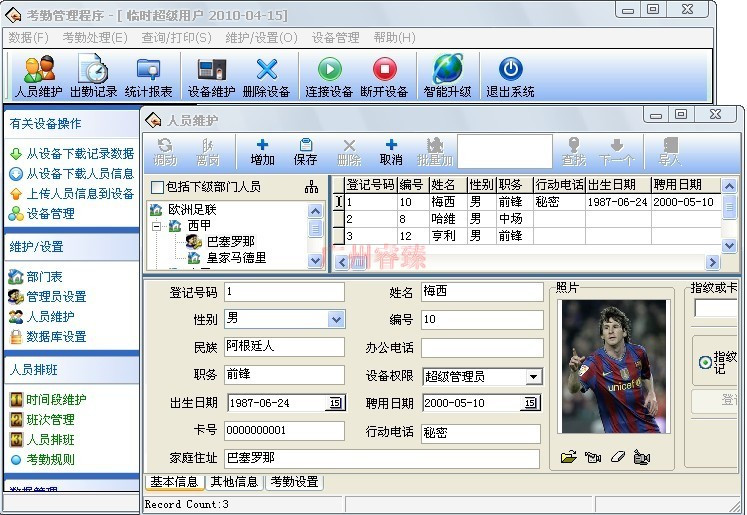Open the 性别 dropdown
Image resolution: width=747 pixels, height=515 pixels.
point(335,320)
